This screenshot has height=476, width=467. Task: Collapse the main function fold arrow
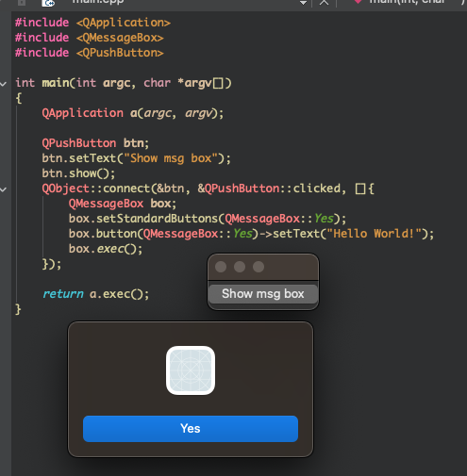tap(4, 84)
